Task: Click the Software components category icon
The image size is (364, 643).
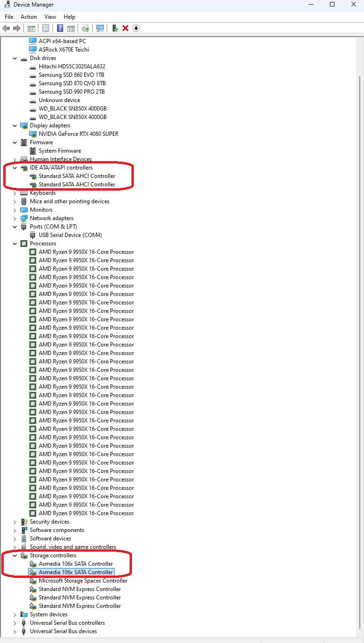Action: (x=24, y=530)
